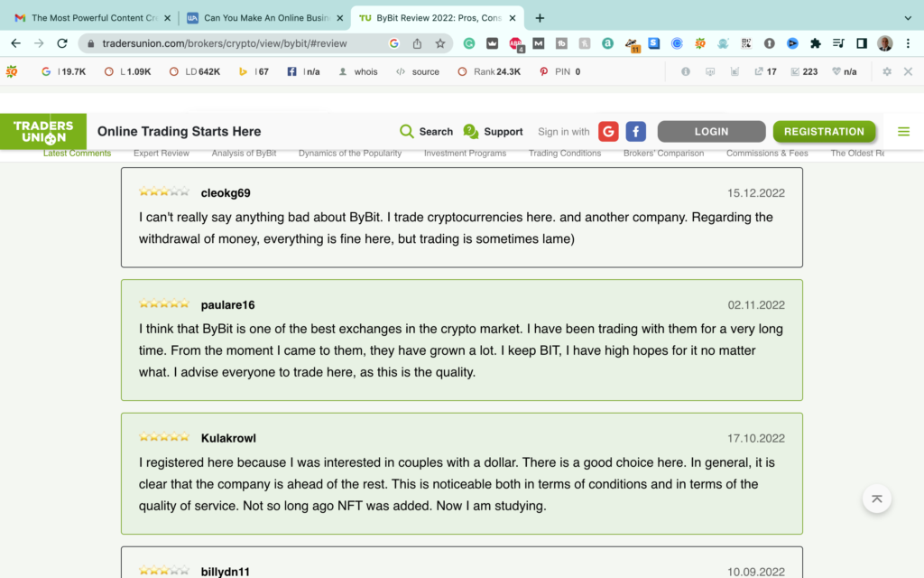Open Dynamics of the Popularity section
The image size is (924, 578).
tap(350, 154)
